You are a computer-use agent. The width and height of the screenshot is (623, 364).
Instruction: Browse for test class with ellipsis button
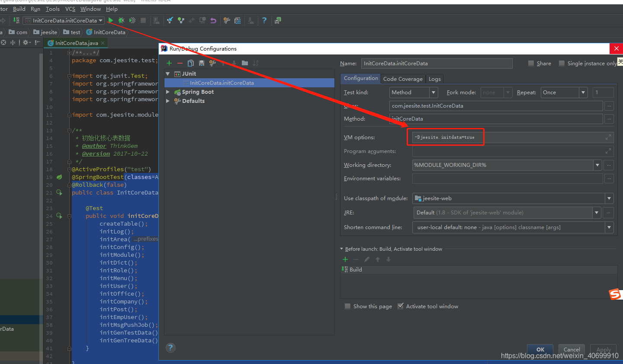tap(609, 105)
